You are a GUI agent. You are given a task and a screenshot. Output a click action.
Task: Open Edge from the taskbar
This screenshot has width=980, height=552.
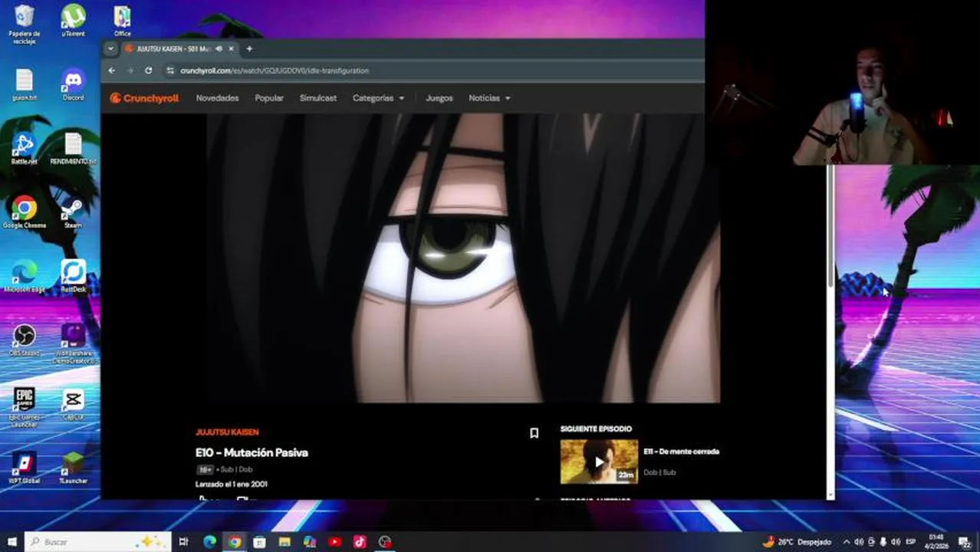[x=209, y=542]
